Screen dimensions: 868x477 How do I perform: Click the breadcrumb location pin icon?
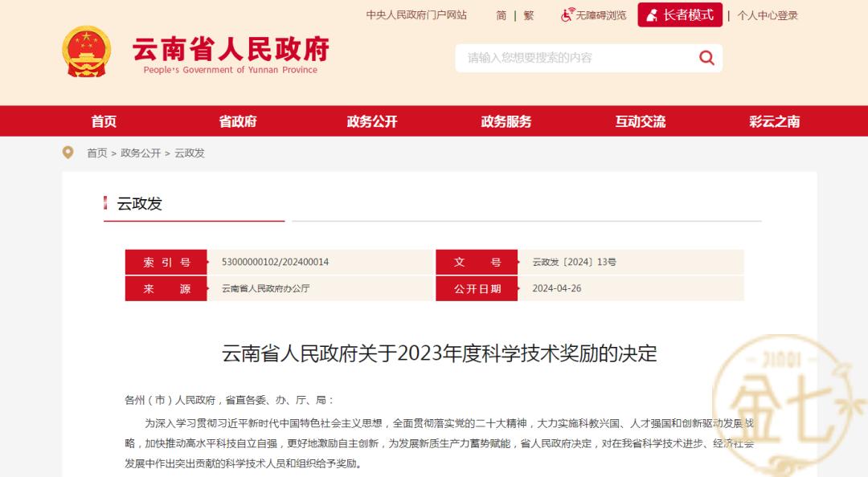(x=68, y=153)
